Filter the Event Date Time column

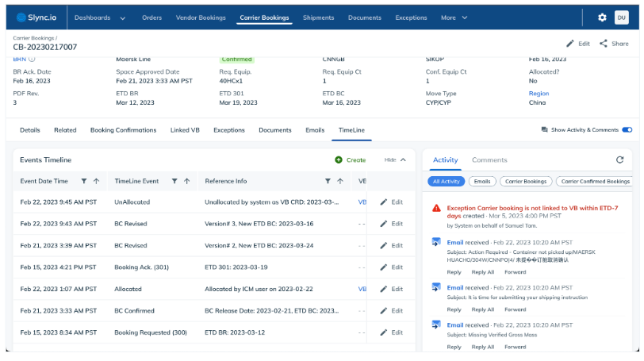[x=84, y=181]
